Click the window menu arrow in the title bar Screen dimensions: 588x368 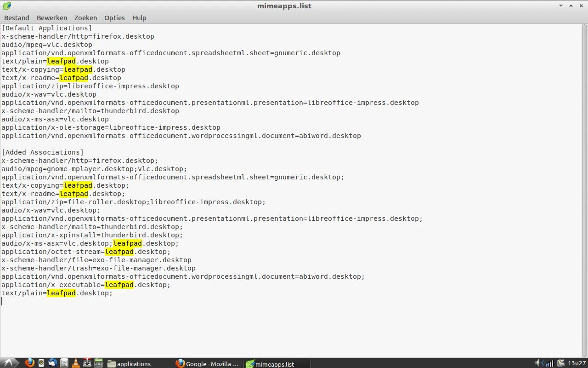pyautogui.click(x=561, y=6)
